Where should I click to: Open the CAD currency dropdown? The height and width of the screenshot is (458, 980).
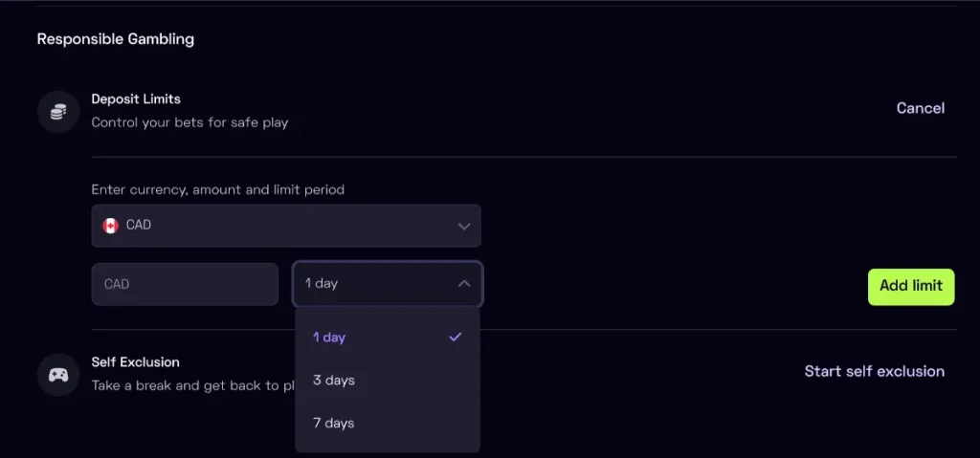coord(286,226)
